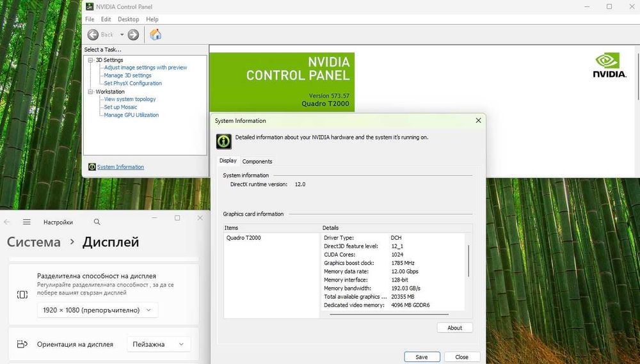Screen dimensions: 640x364
Task: Click the Close button in System Information
Action: [x=461, y=357]
